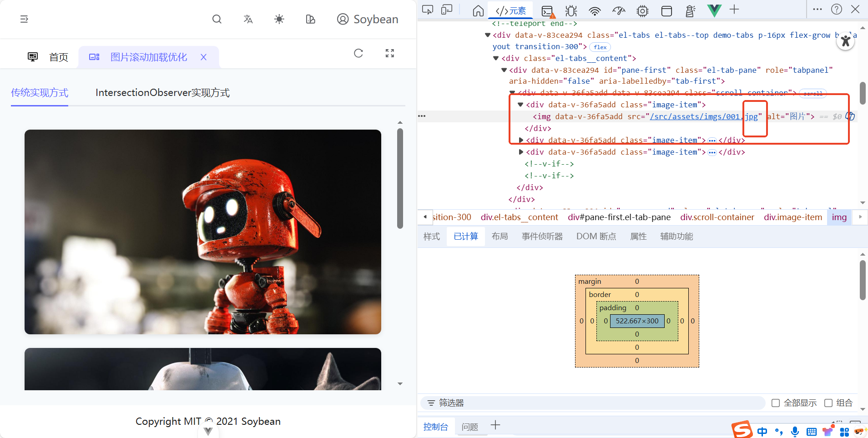Click the search magnifier icon

point(217,19)
